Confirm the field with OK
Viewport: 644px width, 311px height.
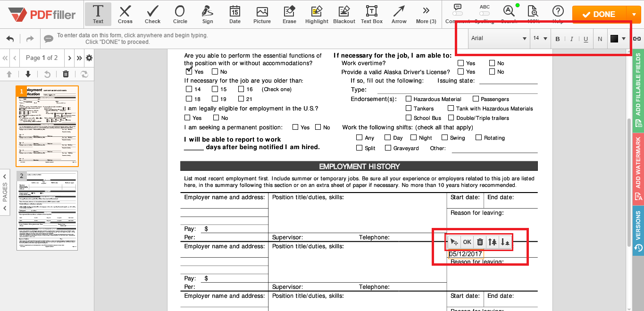tap(467, 242)
